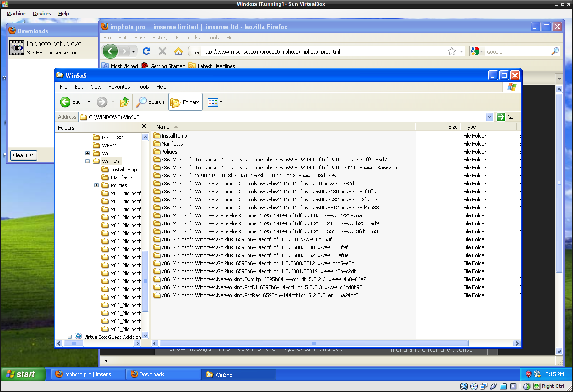
Task: Close the Folders pane with the X
Action: pyautogui.click(x=144, y=127)
